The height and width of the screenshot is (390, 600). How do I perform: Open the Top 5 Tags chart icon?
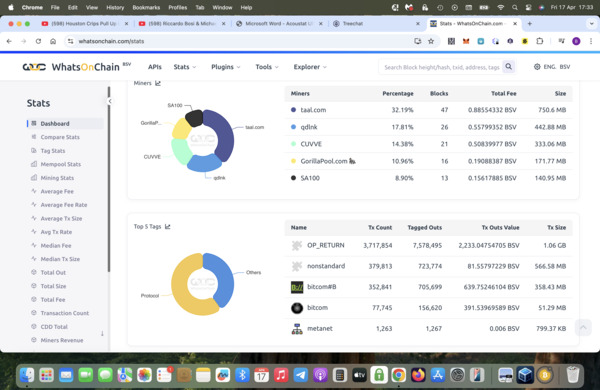tap(168, 227)
